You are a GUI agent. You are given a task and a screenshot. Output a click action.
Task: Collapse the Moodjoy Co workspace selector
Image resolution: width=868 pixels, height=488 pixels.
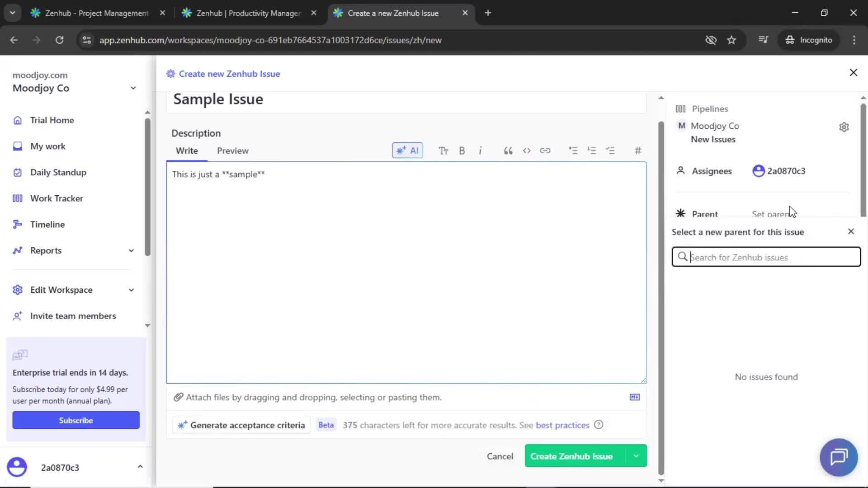(x=132, y=88)
